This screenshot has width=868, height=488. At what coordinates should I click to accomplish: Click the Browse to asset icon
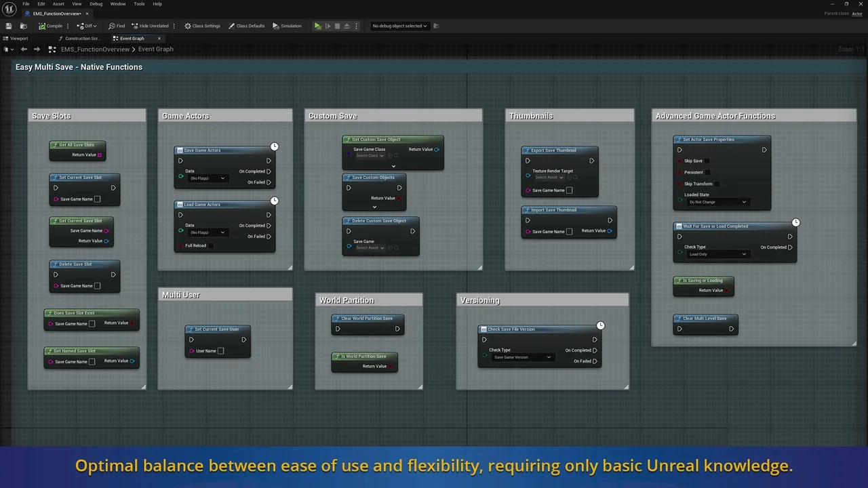click(24, 26)
